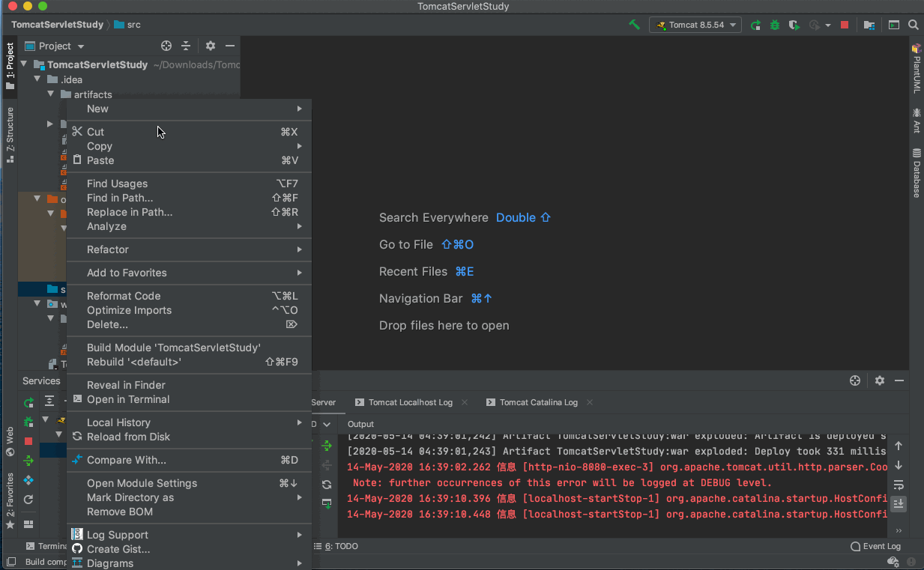This screenshot has height=570, width=924.
Task: Expand the Refactor submenu
Action: 189,249
